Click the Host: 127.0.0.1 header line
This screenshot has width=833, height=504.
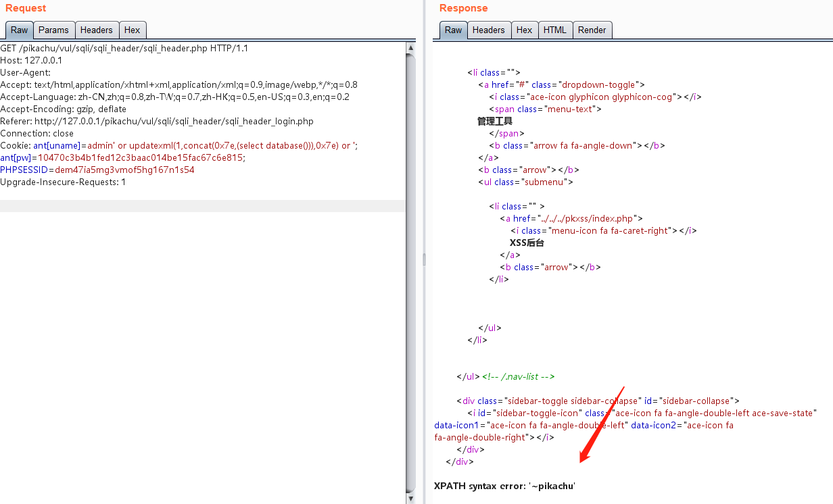pos(31,60)
